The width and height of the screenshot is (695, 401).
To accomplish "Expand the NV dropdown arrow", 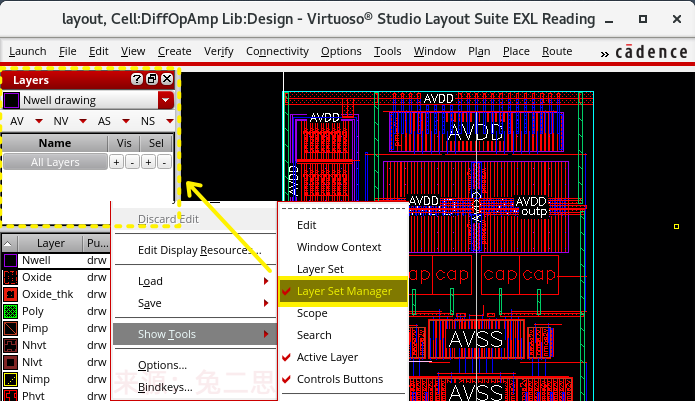I will pyautogui.click(x=83, y=121).
